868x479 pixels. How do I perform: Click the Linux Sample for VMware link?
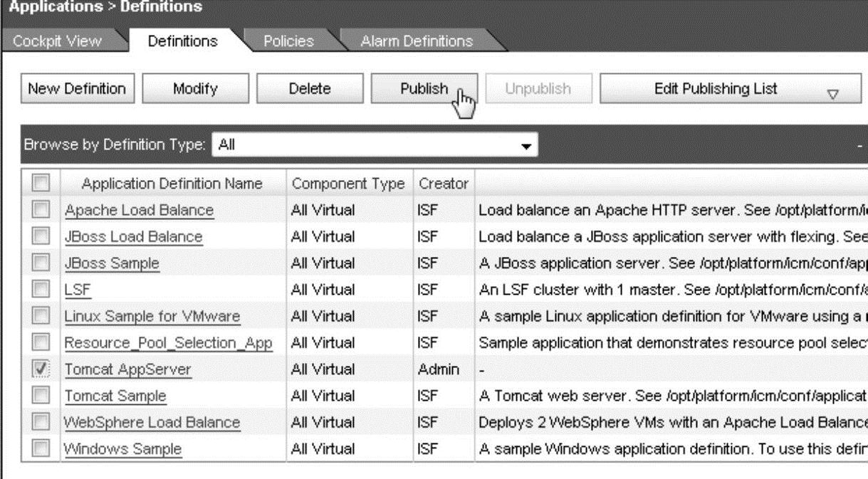click(152, 317)
